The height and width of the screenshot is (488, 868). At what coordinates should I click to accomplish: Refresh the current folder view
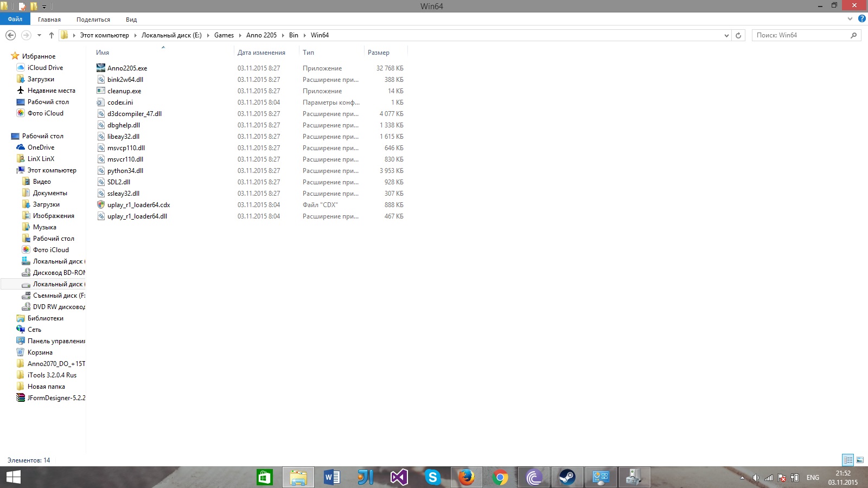coord(738,35)
